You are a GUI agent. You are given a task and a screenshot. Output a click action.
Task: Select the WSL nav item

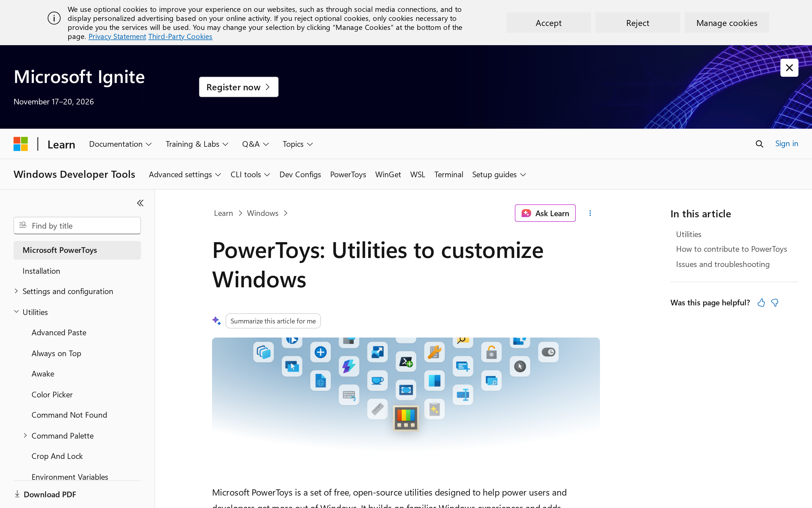[417, 174]
